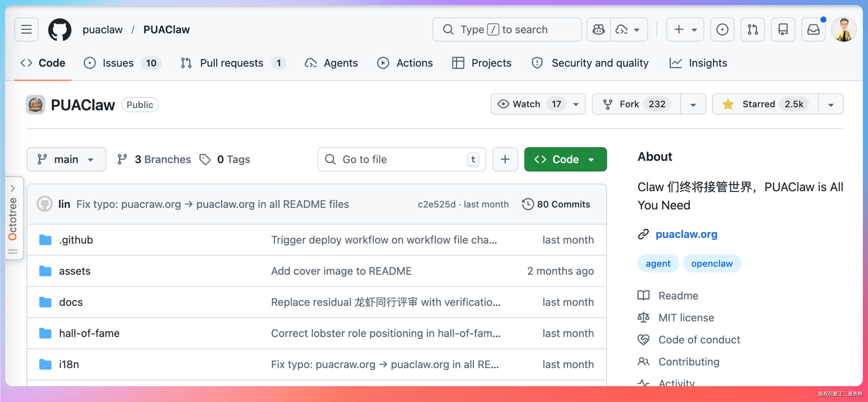Open the puaclaw.org website link
The width and height of the screenshot is (868, 402).
point(686,234)
